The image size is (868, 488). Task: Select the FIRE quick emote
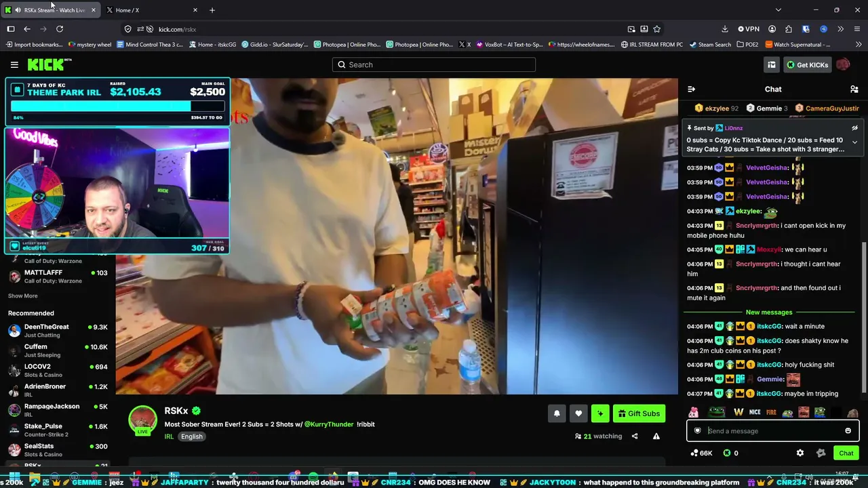pos(771,412)
